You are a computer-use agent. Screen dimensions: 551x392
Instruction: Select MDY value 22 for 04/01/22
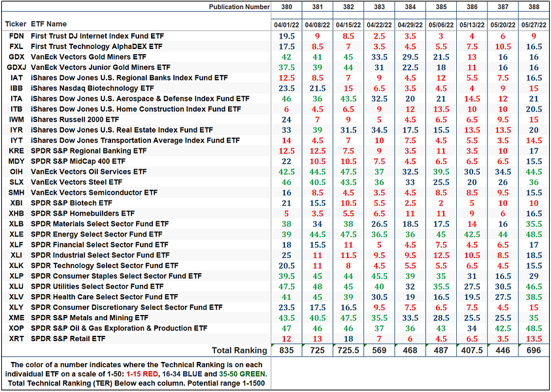point(286,161)
